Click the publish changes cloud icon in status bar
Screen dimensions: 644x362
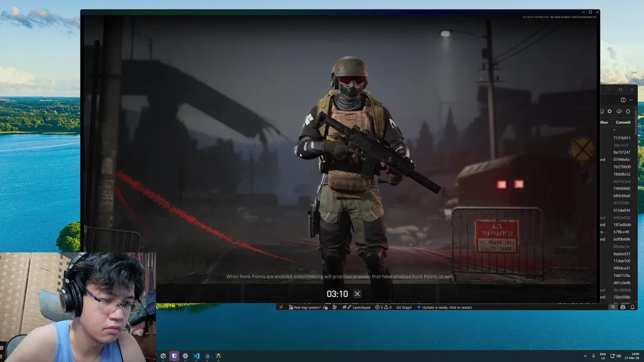pos(326,307)
